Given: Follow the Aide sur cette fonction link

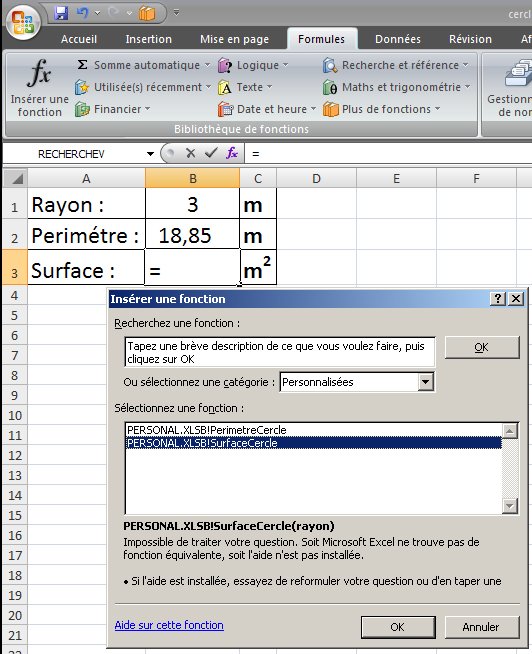Looking at the screenshot, I should (169, 625).
